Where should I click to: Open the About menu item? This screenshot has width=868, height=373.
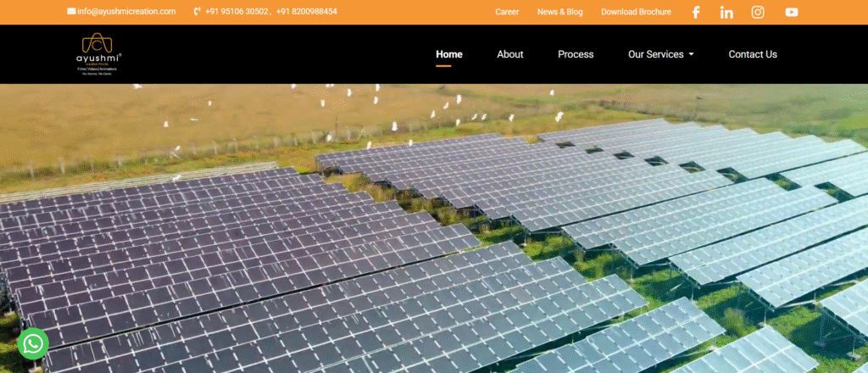coord(509,54)
